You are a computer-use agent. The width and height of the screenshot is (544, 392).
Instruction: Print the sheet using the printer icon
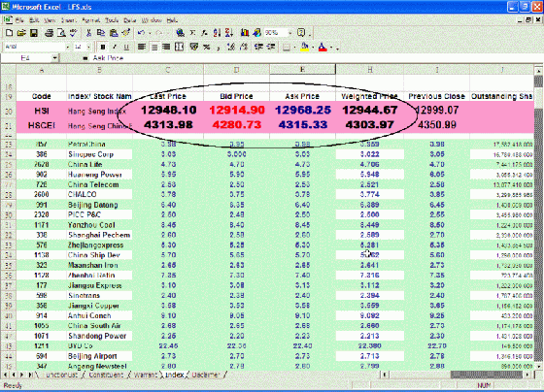click(x=50, y=33)
